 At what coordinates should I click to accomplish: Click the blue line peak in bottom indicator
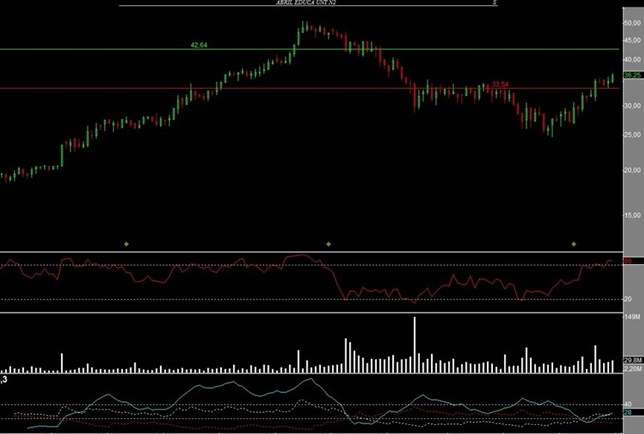(x=309, y=380)
